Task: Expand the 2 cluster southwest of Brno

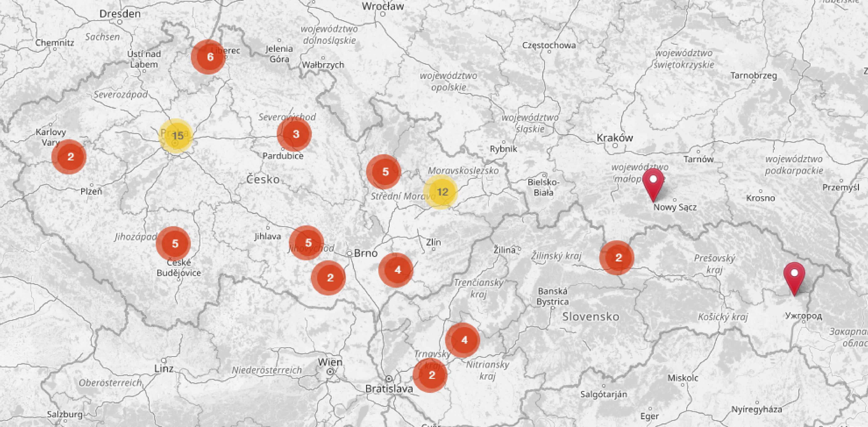Action: 328,278
